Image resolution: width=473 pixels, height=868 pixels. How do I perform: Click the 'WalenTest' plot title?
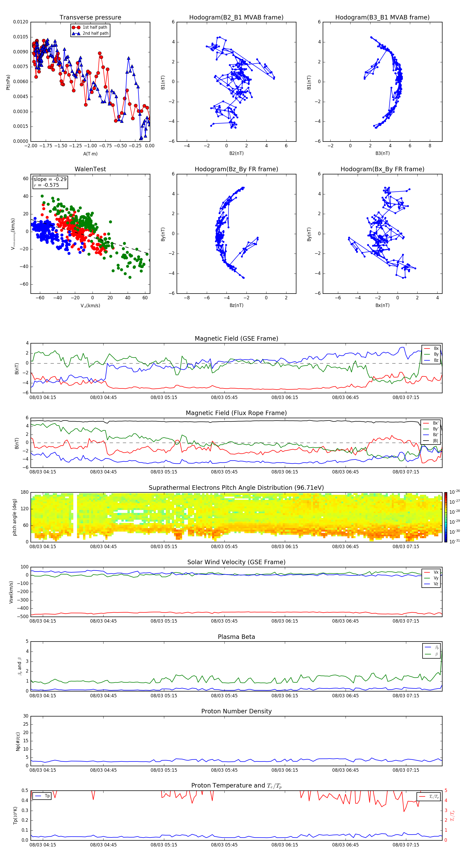point(90,169)
